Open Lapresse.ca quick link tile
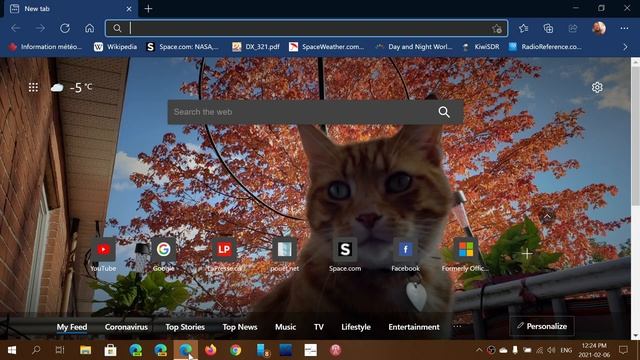This screenshot has width=640, height=360. tap(224, 255)
